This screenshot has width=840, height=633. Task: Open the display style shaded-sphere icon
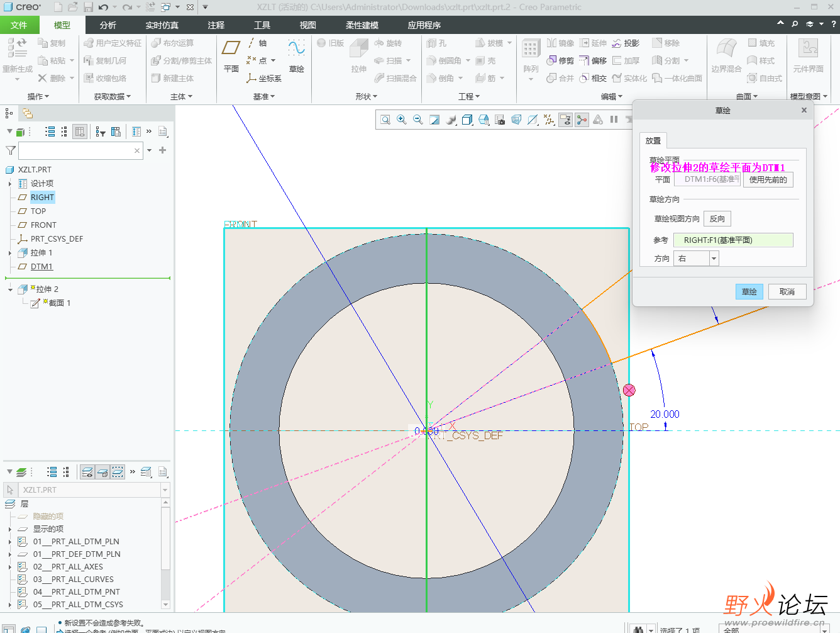(451, 120)
